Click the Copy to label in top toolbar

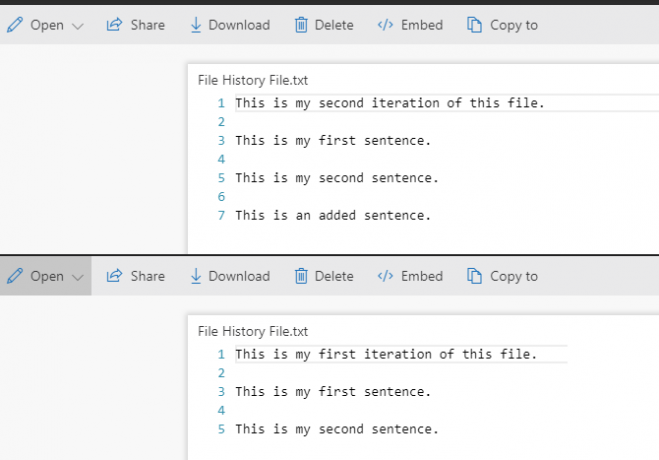514,26
